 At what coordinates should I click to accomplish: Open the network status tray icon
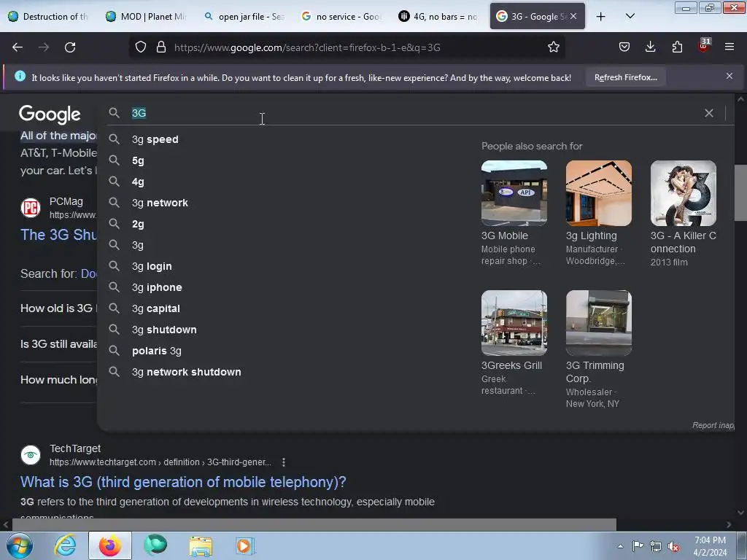(656, 547)
